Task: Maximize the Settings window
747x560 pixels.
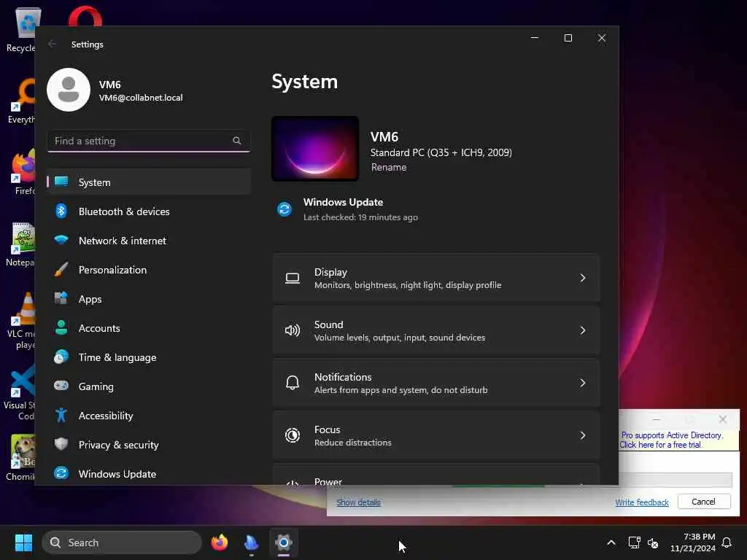Action: pyautogui.click(x=568, y=38)
